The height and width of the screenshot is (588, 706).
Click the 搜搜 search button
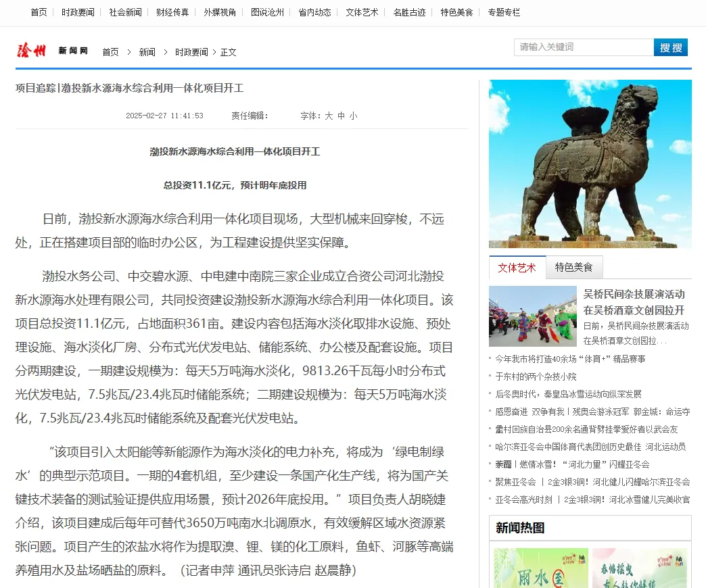(671, 47)
